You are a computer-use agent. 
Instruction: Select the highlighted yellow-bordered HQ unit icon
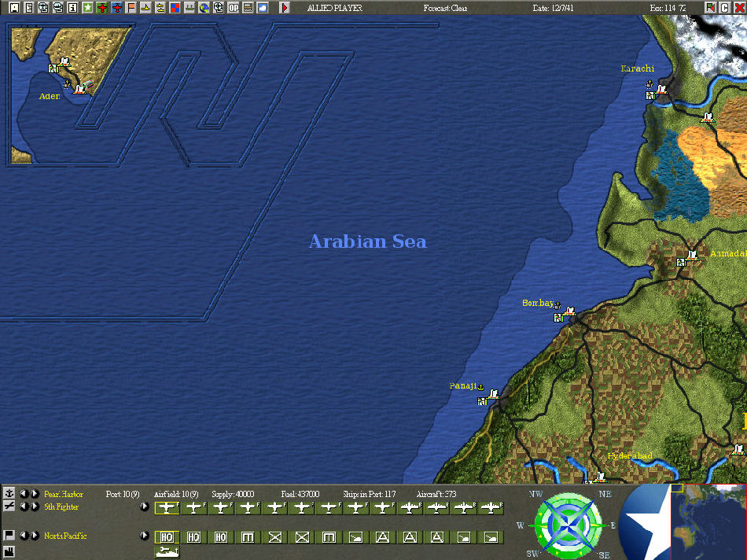pyautogui.click(x=167, y=537)
